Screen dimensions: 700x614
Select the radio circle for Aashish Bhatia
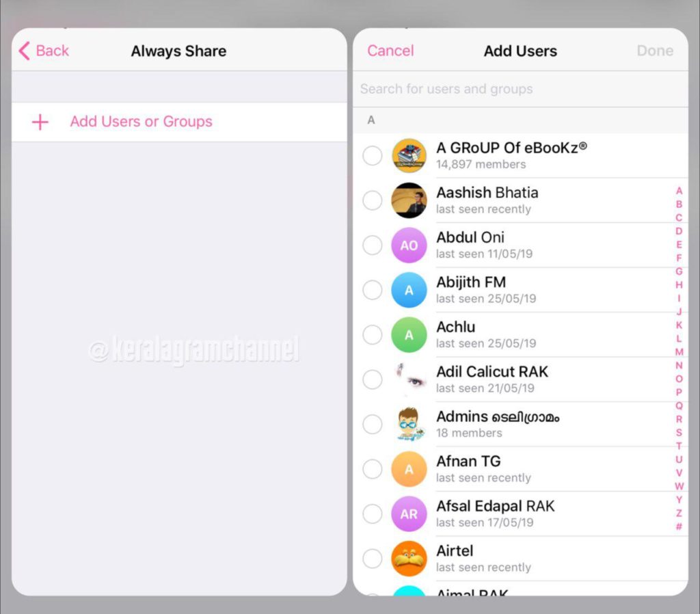coord(373,200)
